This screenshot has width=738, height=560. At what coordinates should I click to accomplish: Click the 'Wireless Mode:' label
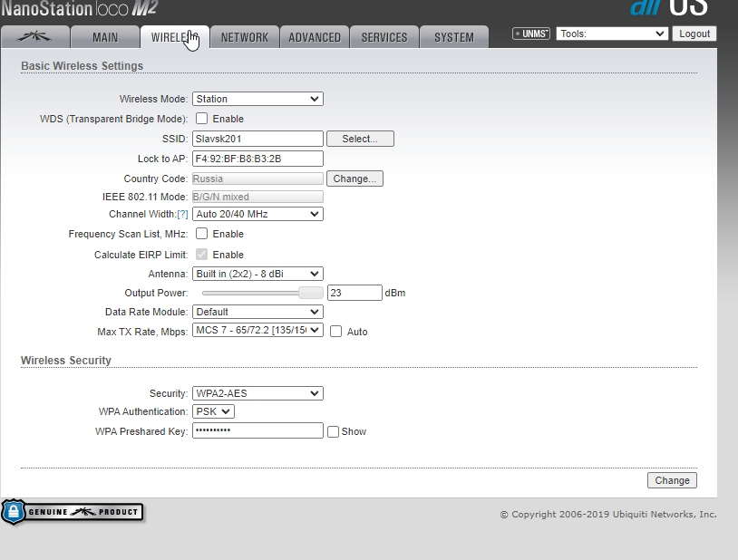pos(153,99)
